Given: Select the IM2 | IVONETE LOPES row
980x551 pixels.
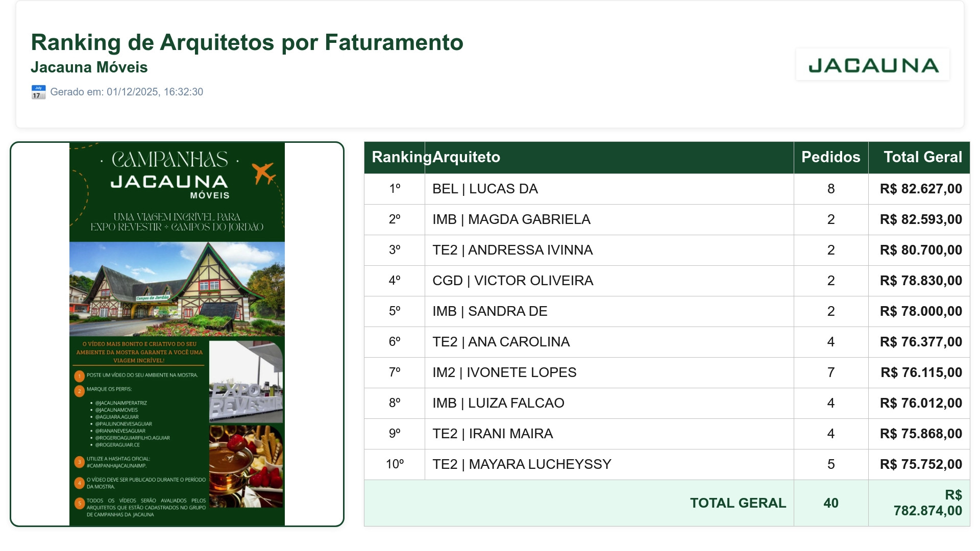Looking at the screenshot, I should pyautogui.click(x=667, y=372).
